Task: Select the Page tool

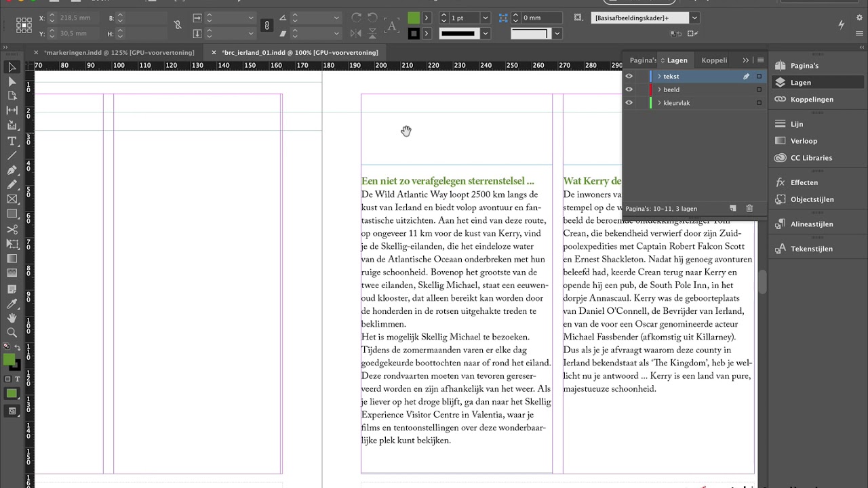Action: click(12, 96)
